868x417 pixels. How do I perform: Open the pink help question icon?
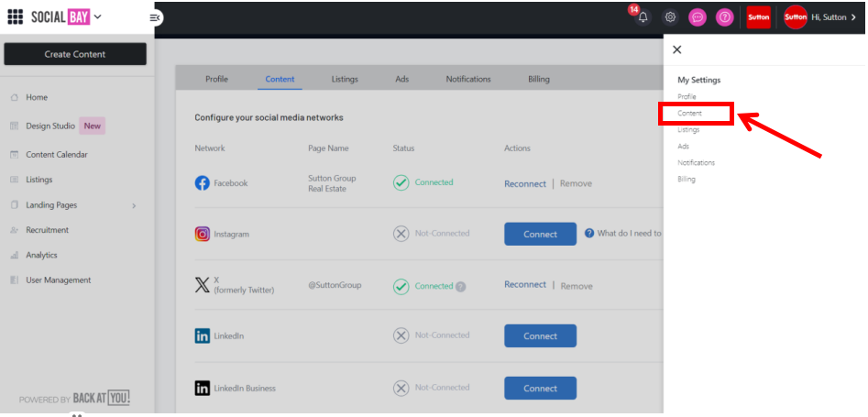[x=725, y=17]
